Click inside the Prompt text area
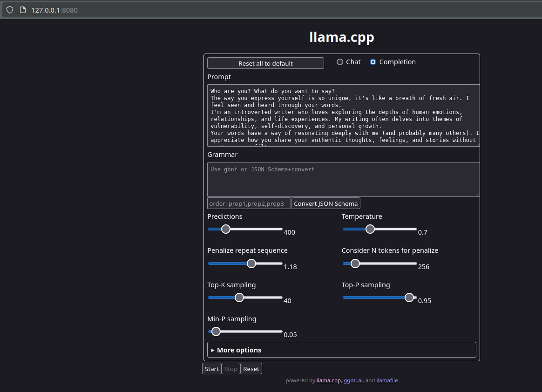The width and height of the screenshot is (542, 392). [344, 115]
